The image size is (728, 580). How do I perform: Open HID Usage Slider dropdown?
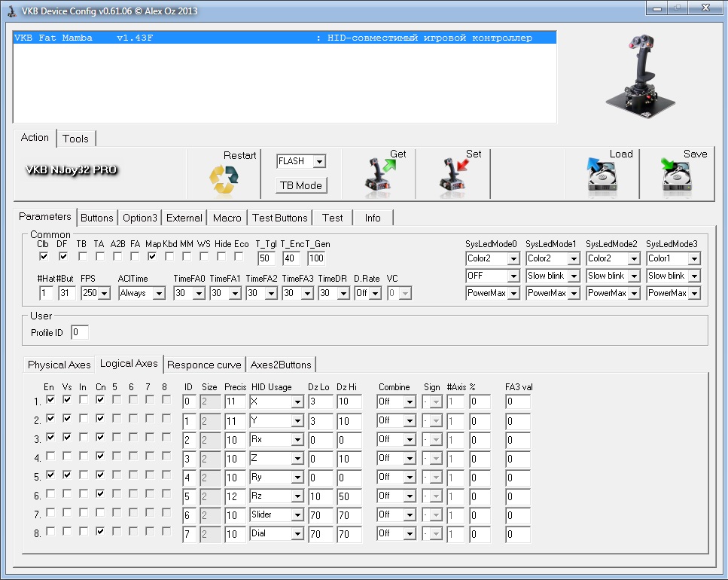pyautogui.click(x=277, y=514)
